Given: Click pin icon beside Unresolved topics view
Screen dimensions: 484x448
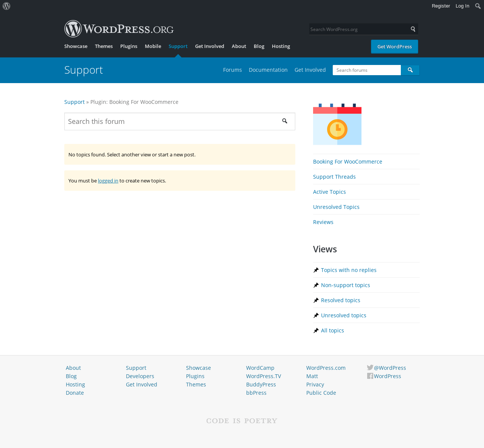Looking at the screenshot, I should point(316,315).
